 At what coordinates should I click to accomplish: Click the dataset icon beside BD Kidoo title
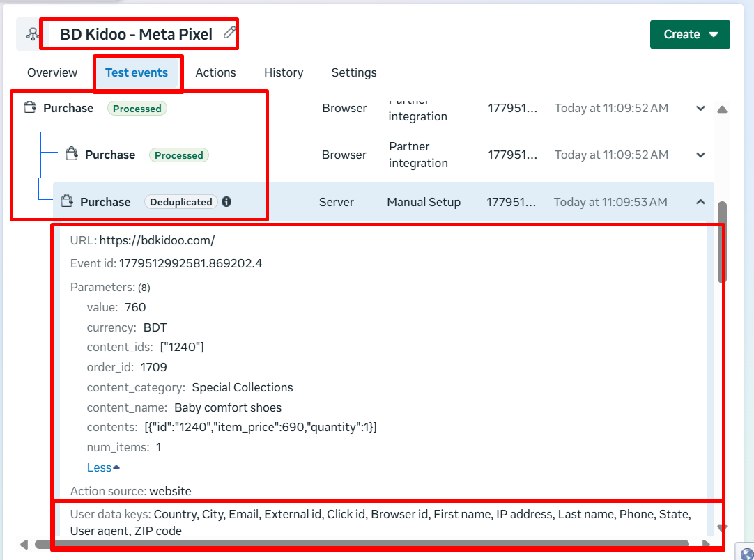point(32,34)
